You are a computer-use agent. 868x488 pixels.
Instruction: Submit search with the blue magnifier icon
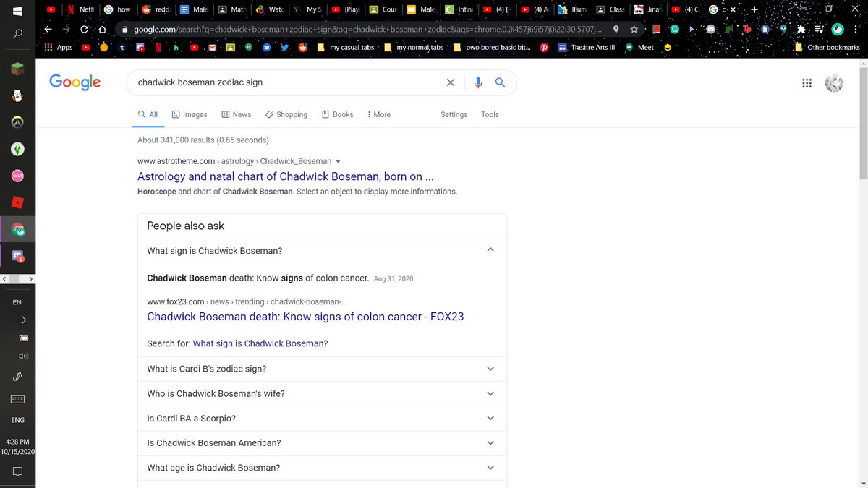(500, 82)
